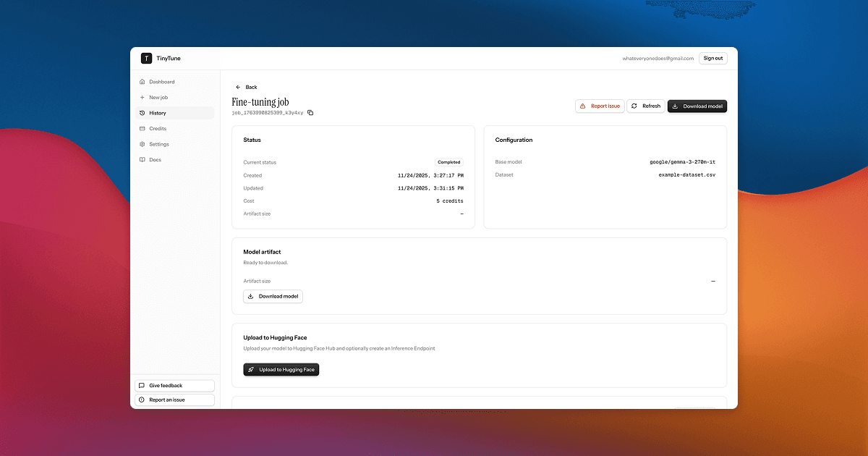This screenshot has width=868, height=456.
Task: Copy the job ID with copy icon
Action: pos(310,113)
